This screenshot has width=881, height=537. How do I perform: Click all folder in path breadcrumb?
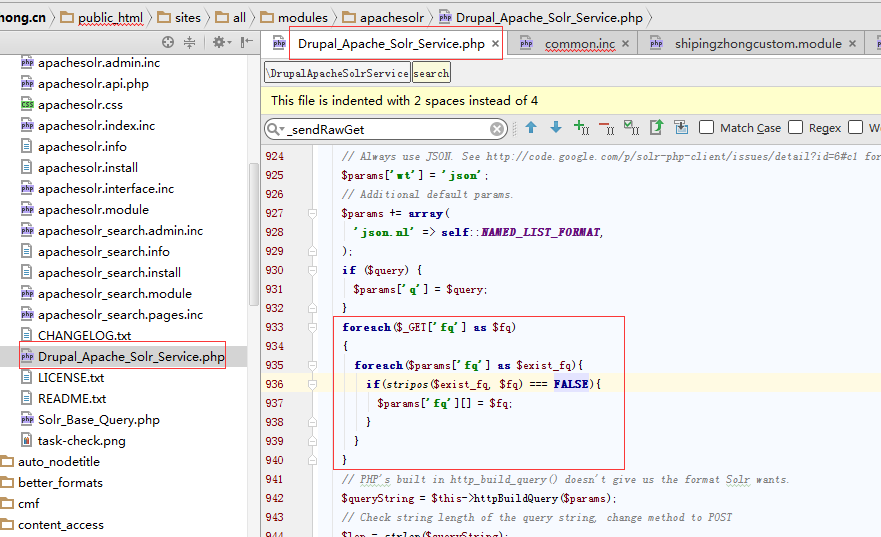[239, 17]
